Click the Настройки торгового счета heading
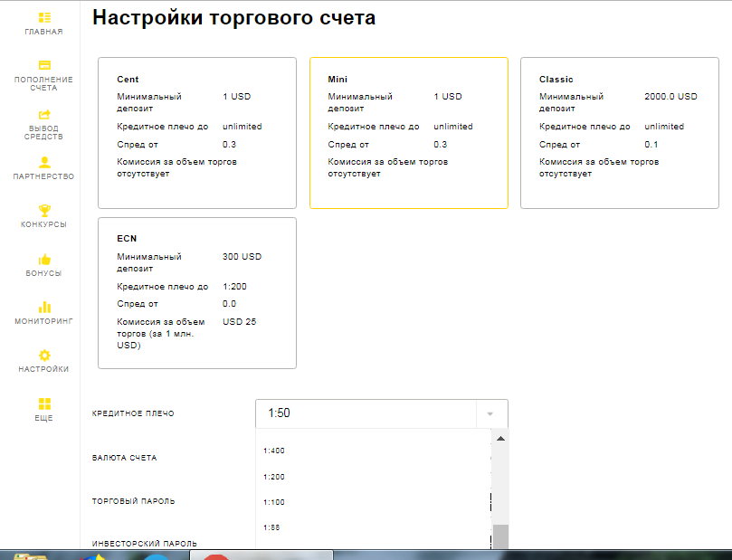This screenshot has width=732, height=560. point(233,18)
